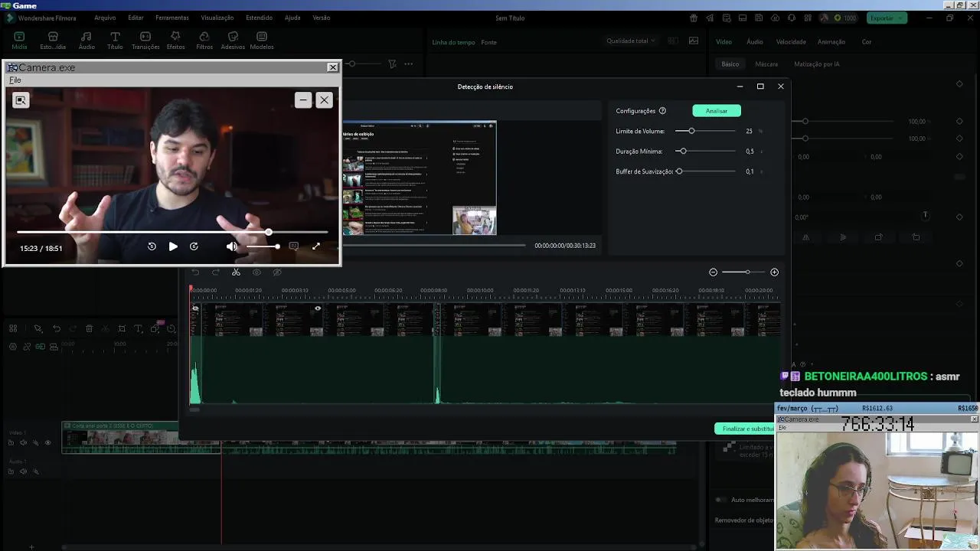Click the help icon next to Configurações
Screen dimensions: 980x551
click(x=662, y=111)
